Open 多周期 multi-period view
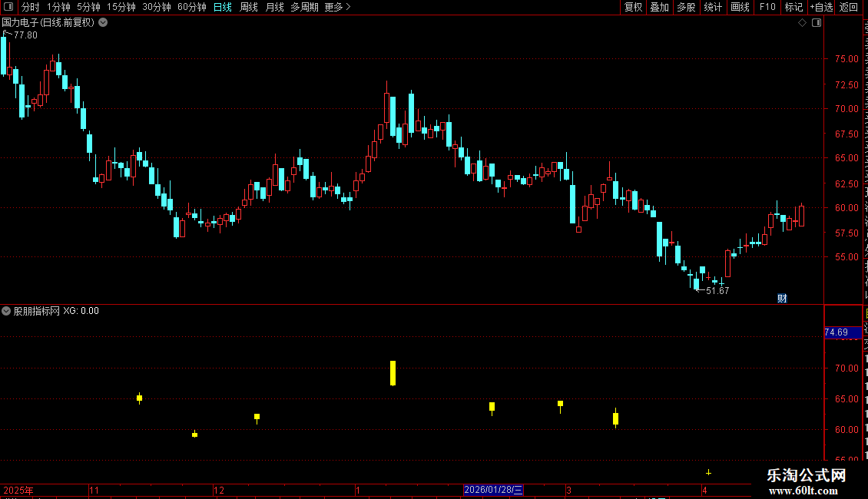The width and height of the screenshot is (868, 499). tap(304, 7)
